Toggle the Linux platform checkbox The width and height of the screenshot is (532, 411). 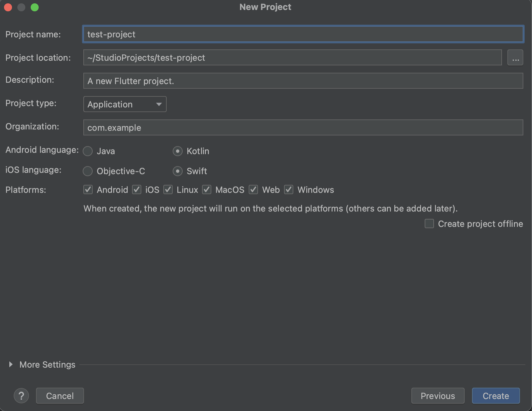(168, 190)
